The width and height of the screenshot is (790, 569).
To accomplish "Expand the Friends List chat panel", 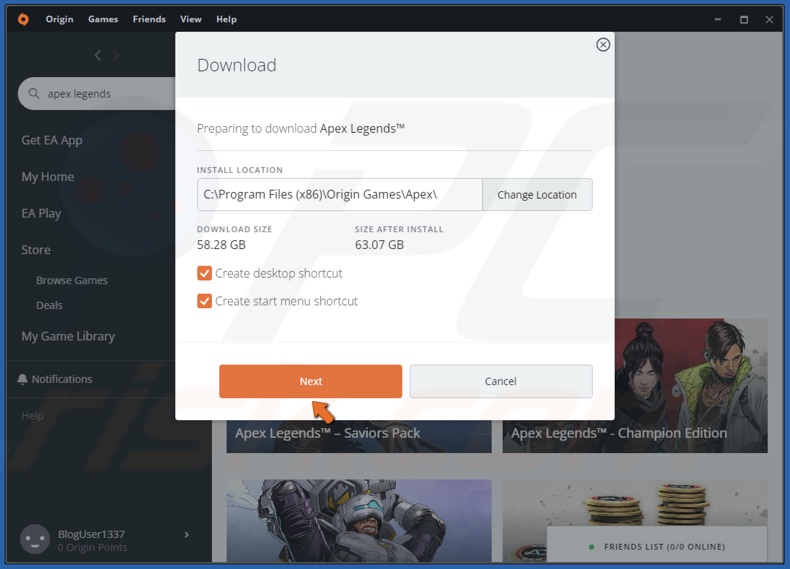I will click(656, 547).
